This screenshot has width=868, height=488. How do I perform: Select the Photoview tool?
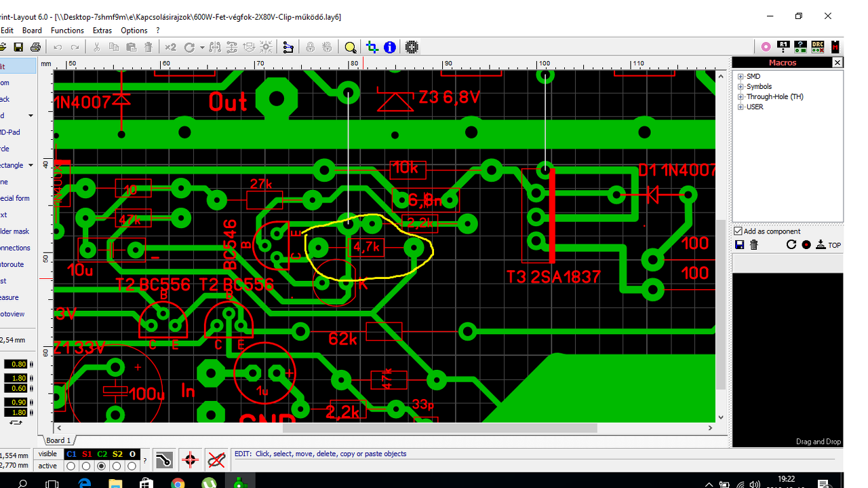coord(18,314)
